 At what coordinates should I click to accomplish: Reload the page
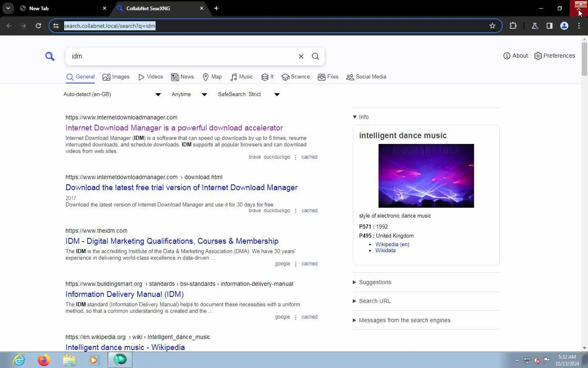pos(38,26)
